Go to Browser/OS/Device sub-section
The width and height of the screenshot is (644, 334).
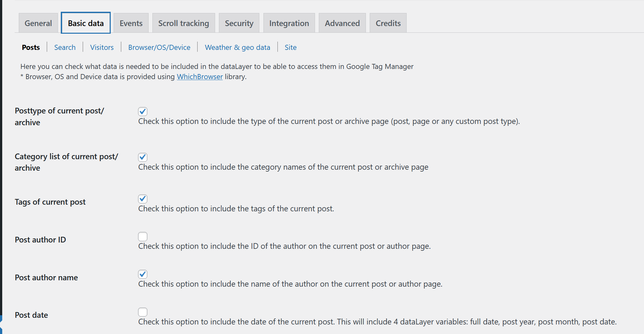(159, 47)
